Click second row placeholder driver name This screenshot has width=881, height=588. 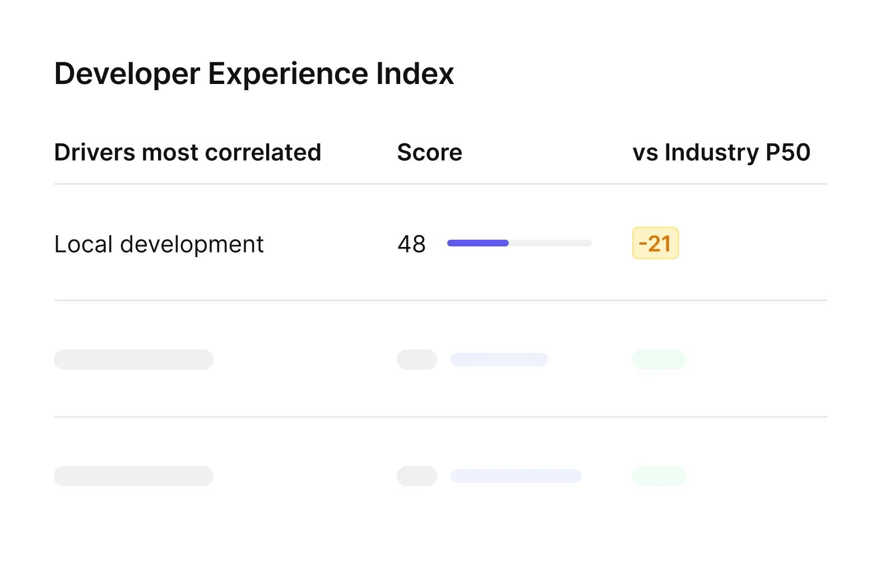[133, 360]
